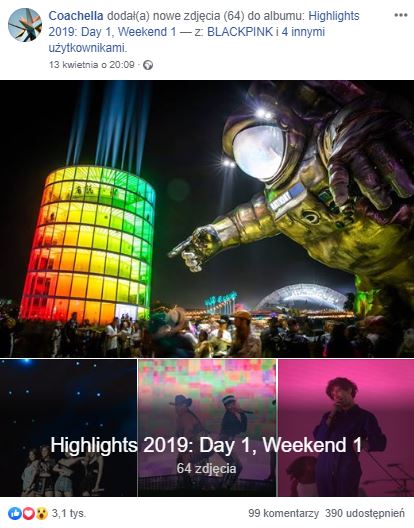Open the singer on pink background thumbnail
Viewport: 414px width, 528px height.
[x=346, y=428]
